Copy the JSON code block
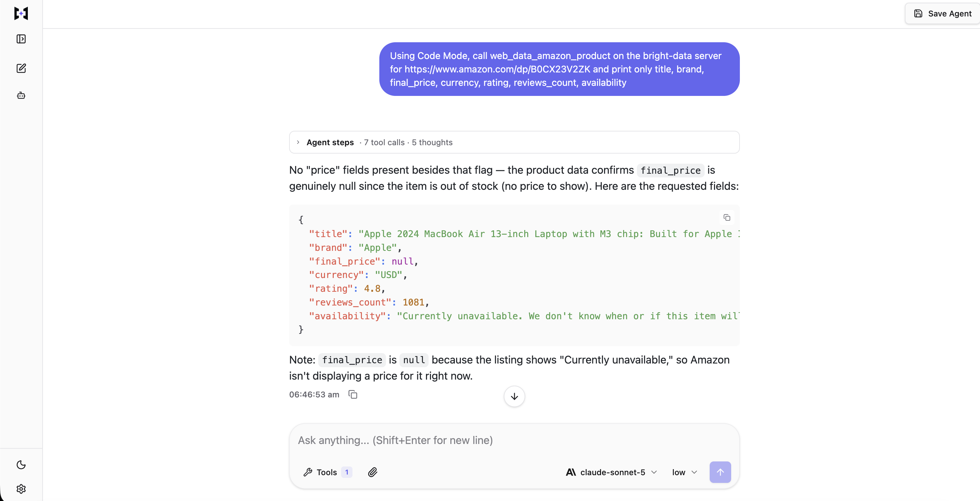 click(727, 218)
